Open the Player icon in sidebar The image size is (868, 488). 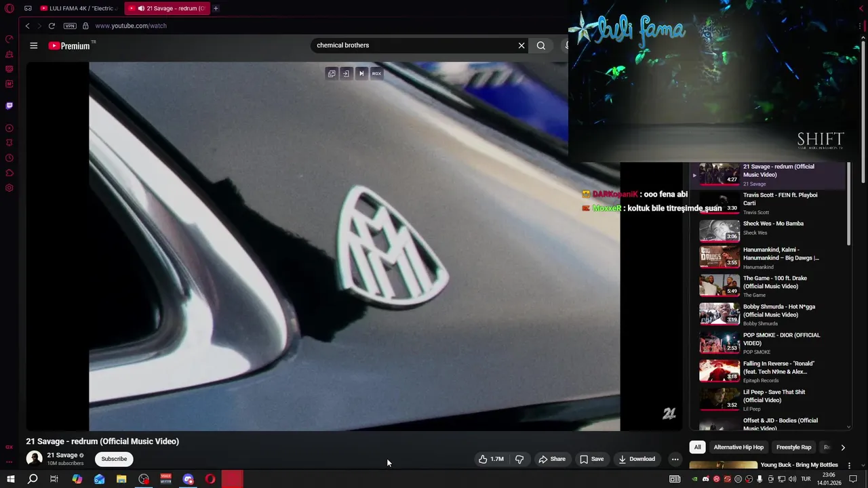pos(9,128)
